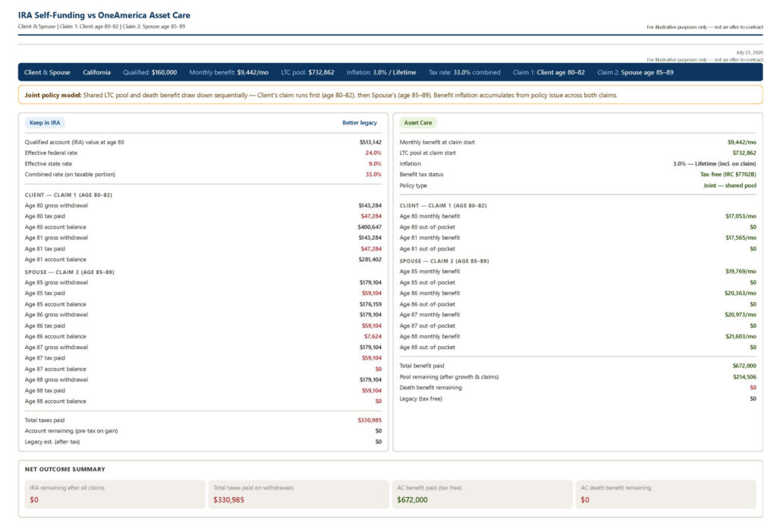Click the '$20,973/mo' Age 87 monthly benefit
This screenshot has width=777, height=532.
[x=741, y=315]
